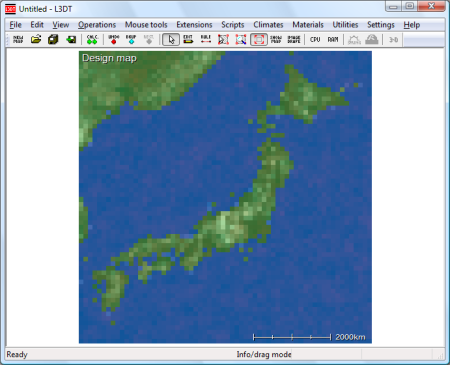Click the greyed dome terrain icon
The width and height of the screenshot is (450, 365).
(x=372, y=40)
